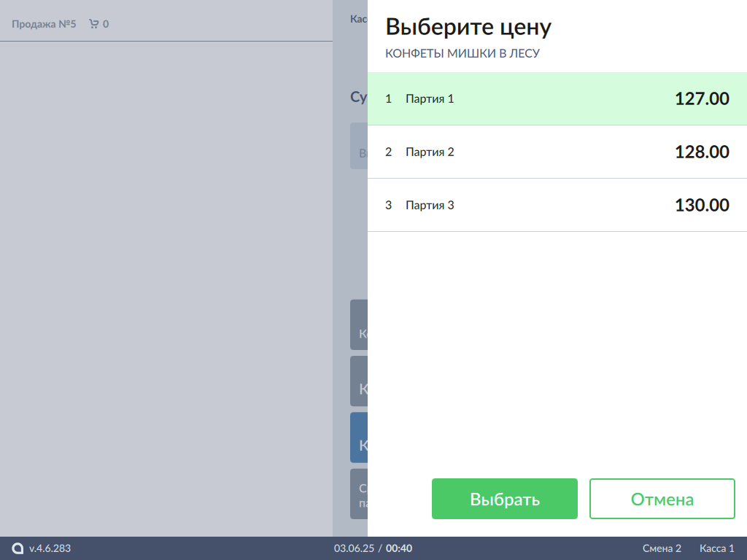Open Касса 1 in the status bar
Image resolution: width=747 pixels, height=560 pixels.
716,548
